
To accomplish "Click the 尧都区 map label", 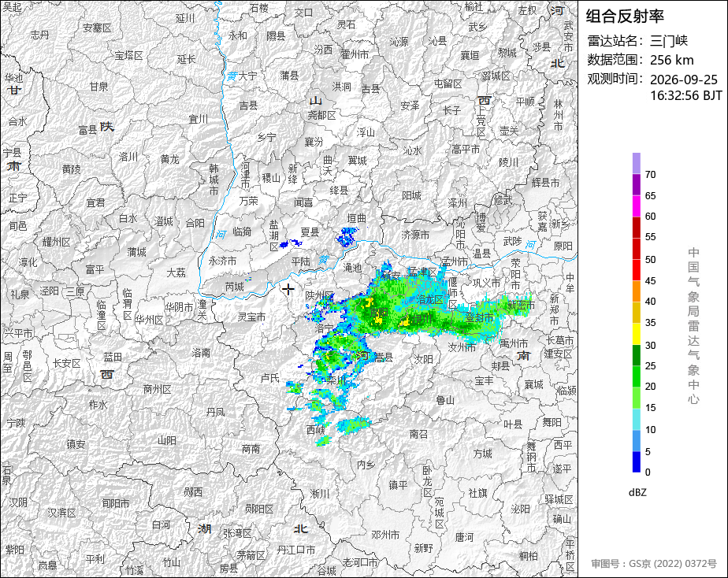I will pyautogui.click(x=321, y=115).
